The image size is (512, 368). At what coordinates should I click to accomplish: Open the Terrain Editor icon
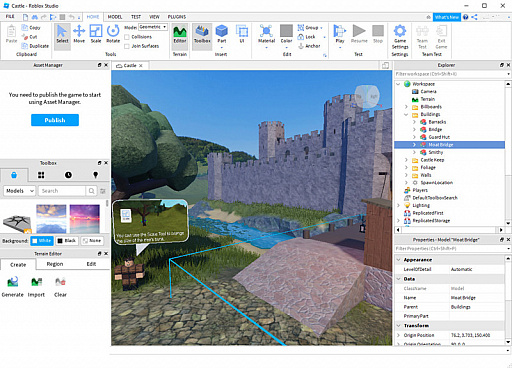[x=180, y=34]
